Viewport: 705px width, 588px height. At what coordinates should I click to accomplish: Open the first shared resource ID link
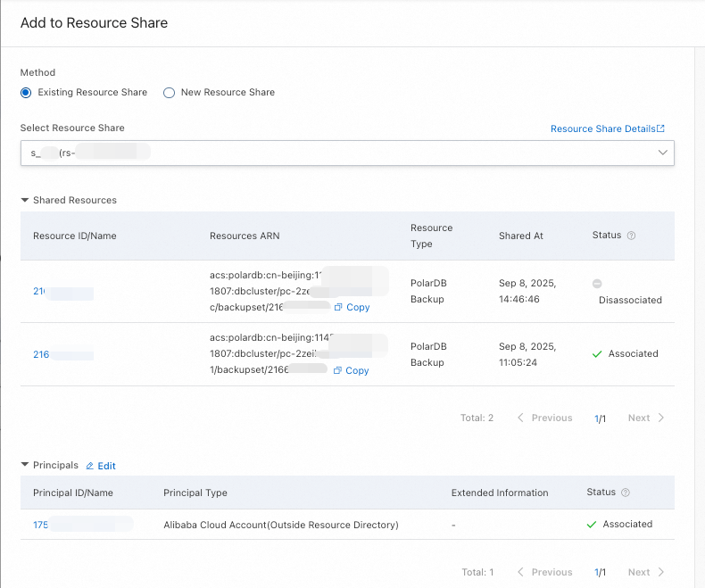click(x=41, y=292)
